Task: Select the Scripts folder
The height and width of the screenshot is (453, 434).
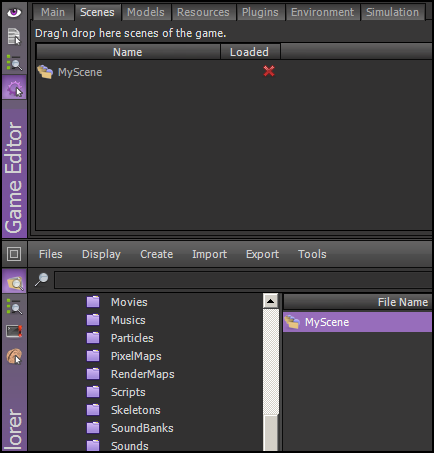Action: 128,392
